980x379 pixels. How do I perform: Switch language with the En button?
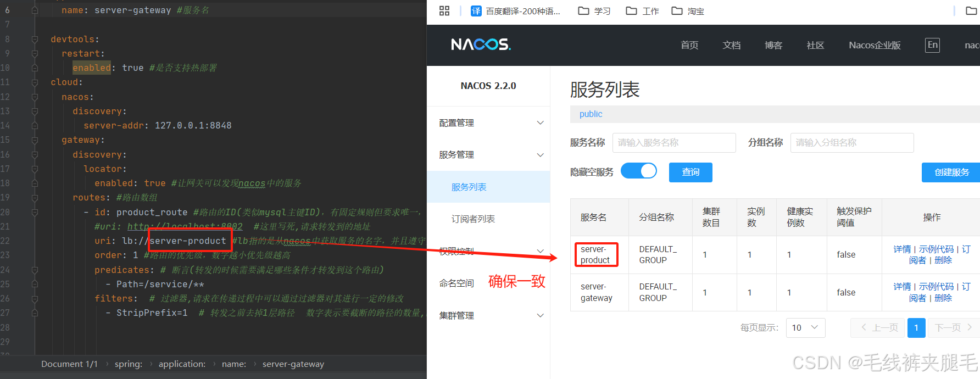pyautogui.click(x=932, y=45)
